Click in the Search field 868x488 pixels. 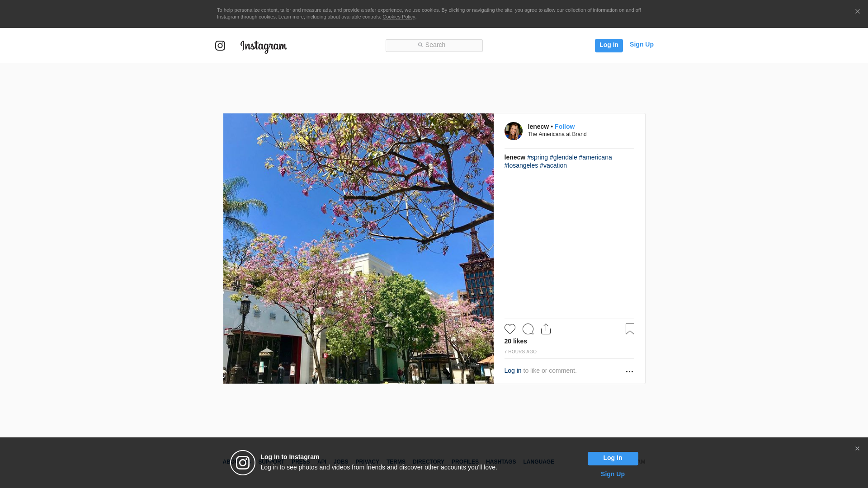pyautogui.click(x=434, y=45)
